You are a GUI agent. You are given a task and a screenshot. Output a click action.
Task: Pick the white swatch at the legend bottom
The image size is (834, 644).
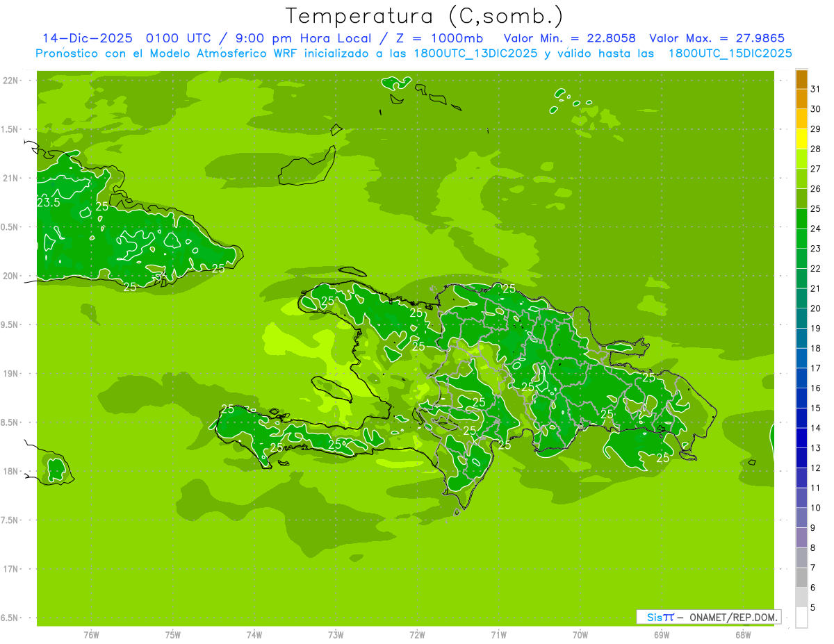tap(801, 618)
